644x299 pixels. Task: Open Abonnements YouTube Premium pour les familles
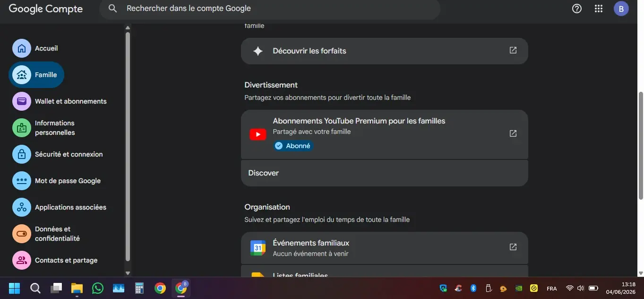[x=384, y=134]
